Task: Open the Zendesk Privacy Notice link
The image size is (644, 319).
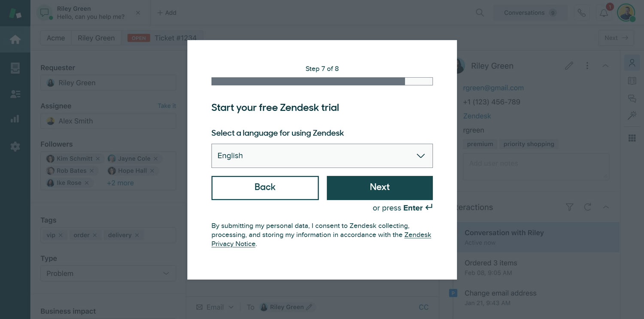Action: coord(321,239)
